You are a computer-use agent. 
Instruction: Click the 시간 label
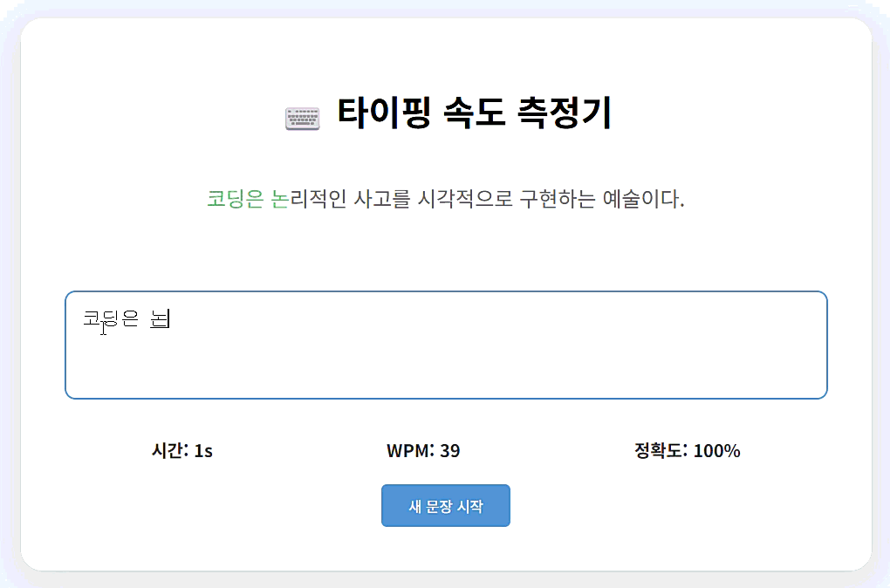[x=168, y=451]
